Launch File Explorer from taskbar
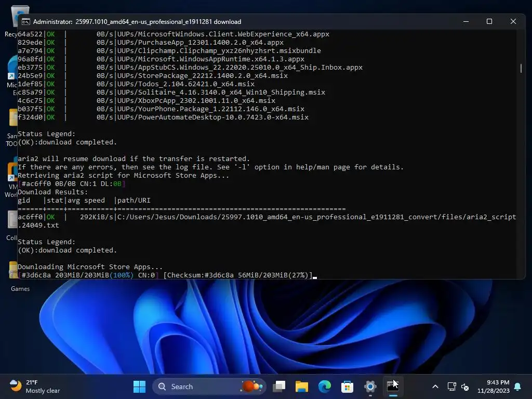Viewport: 532px width, 399px height. click(x=302, y=387)
